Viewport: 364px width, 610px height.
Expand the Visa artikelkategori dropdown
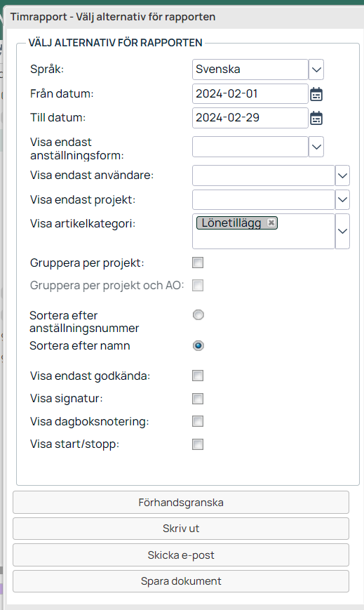pyautogui.click(x=342, y=231)
